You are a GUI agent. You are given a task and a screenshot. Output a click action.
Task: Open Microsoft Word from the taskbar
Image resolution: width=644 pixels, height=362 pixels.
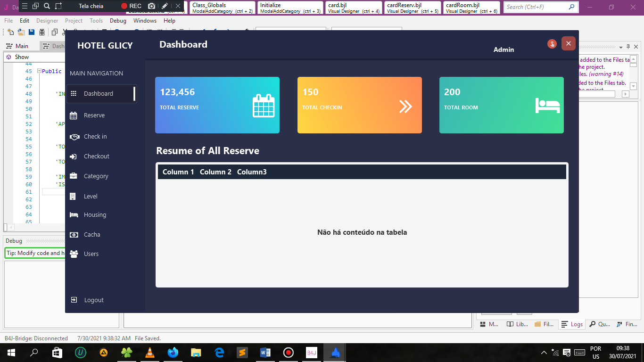coord(265,352)
